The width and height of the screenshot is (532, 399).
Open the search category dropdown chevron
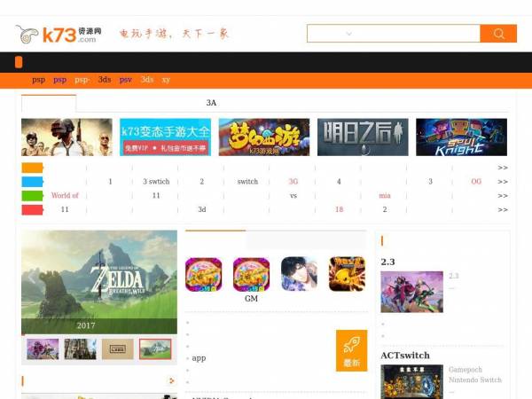(348, 34)
